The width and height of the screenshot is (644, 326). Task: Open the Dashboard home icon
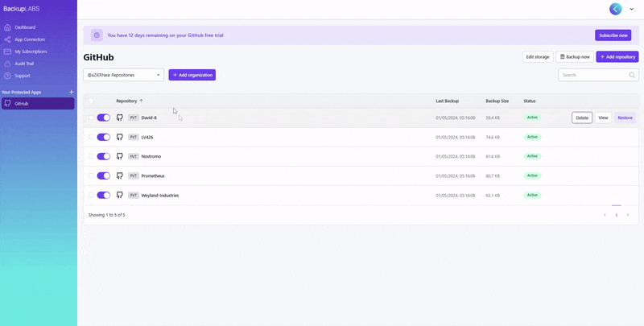7,27
